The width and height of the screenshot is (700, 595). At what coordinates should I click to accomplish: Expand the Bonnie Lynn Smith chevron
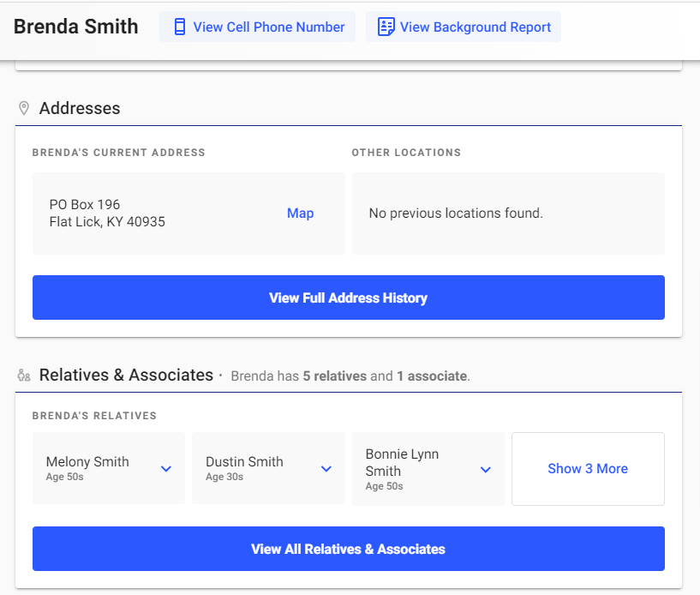(x=486, y=470)
